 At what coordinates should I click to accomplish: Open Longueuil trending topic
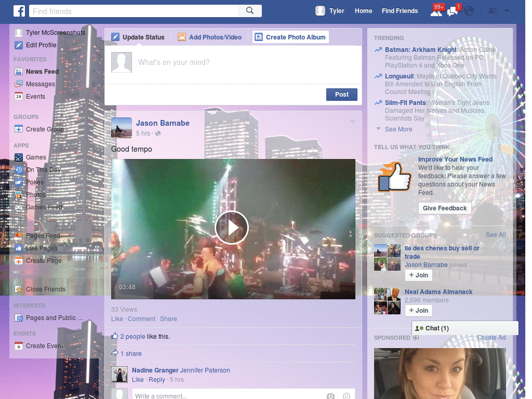[399, 76]
